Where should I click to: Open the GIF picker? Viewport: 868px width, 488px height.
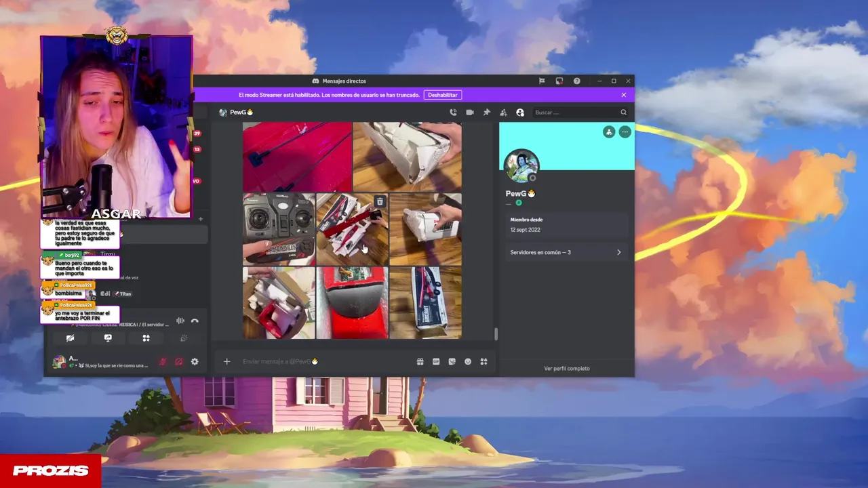(436, 361)
